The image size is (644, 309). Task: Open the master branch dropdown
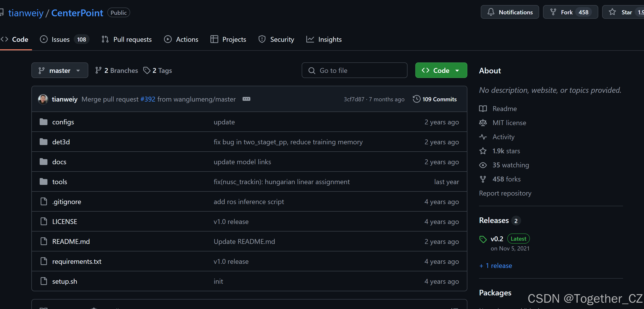click(x=60, y=70)
